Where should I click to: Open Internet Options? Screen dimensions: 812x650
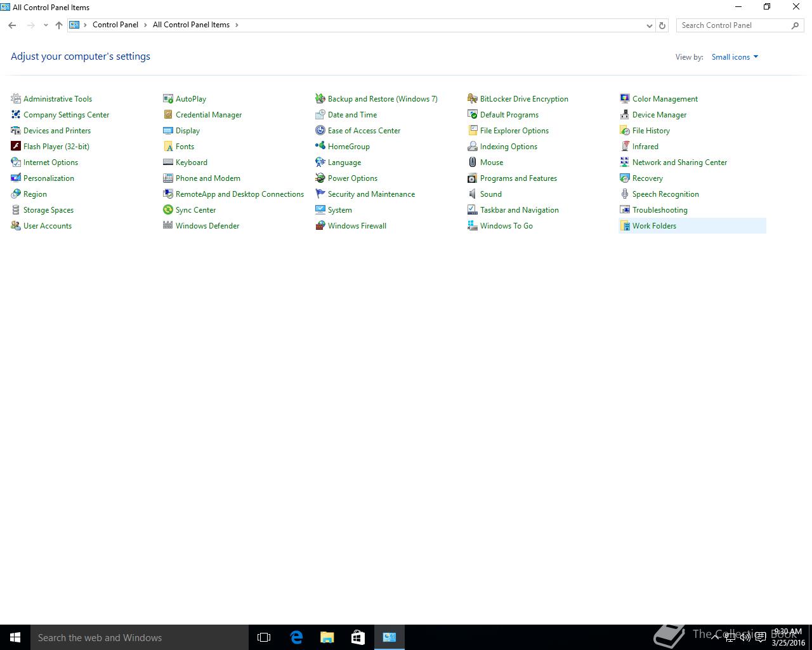coord(51,162)
